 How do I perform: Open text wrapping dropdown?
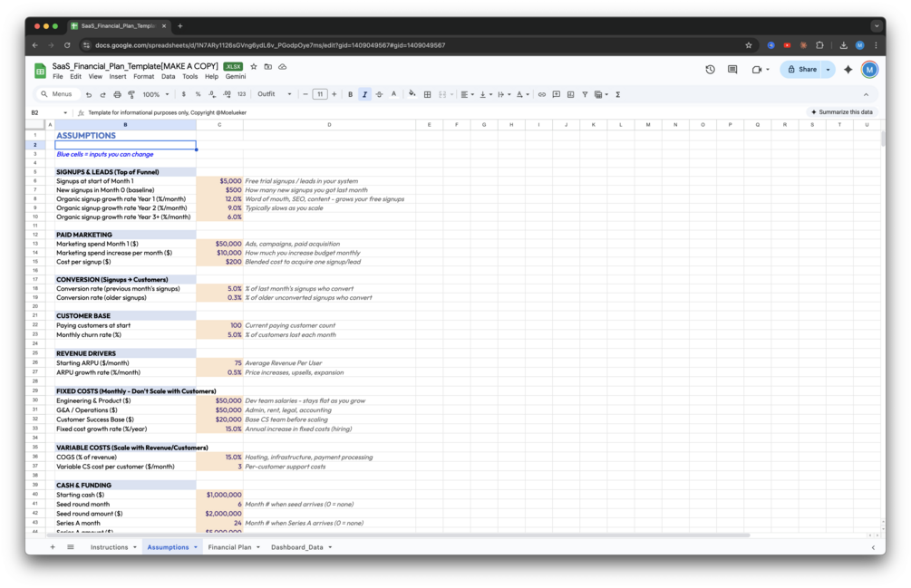point(504,94)
